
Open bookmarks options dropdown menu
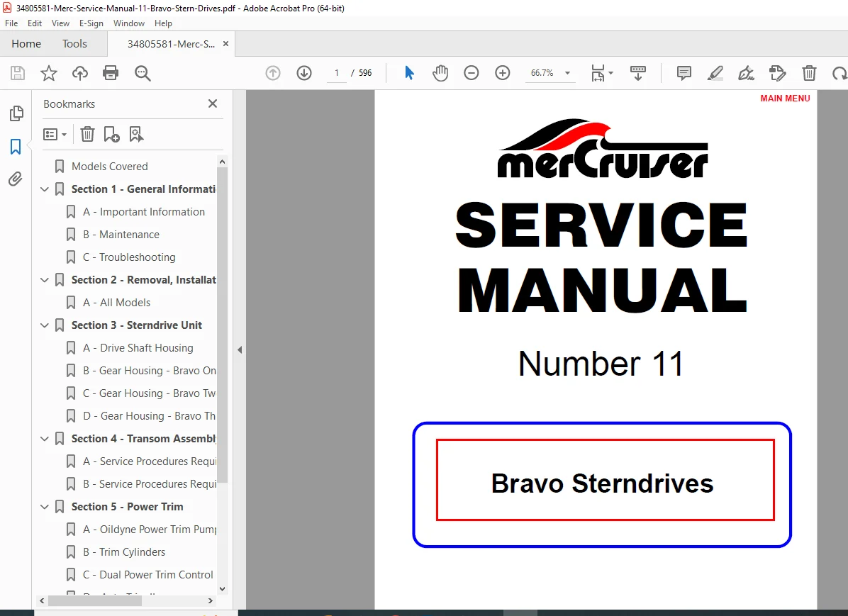(x=55, y=134)
